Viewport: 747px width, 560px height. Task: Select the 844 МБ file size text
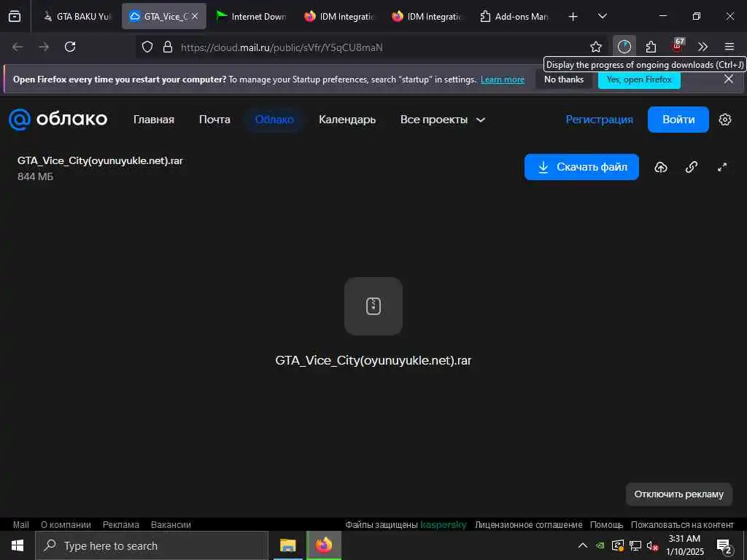[x=35, y=176]
